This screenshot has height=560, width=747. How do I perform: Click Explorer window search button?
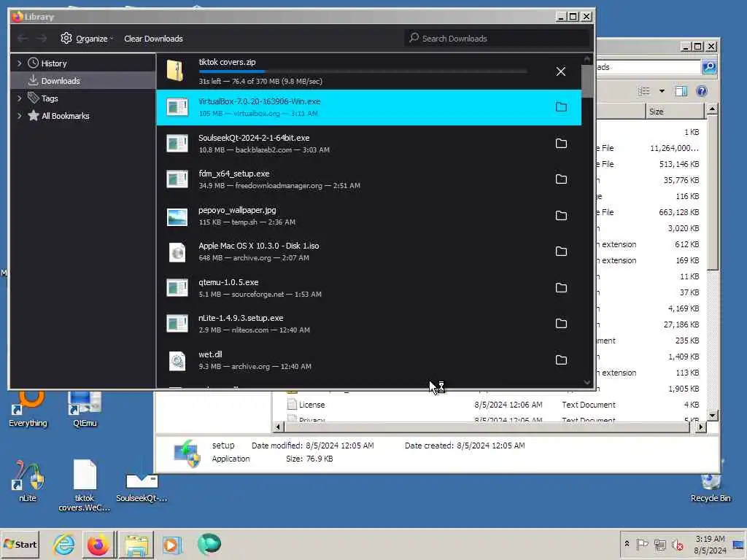709,67
